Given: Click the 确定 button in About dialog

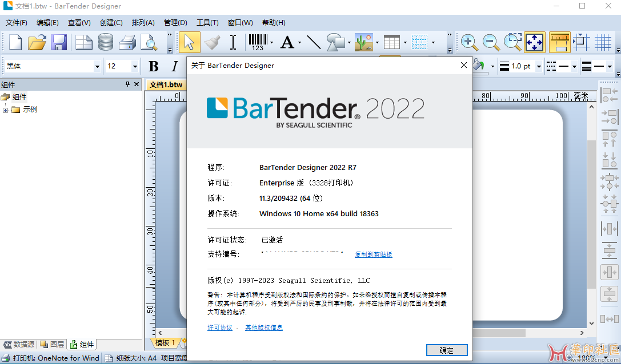Looking at the screenshot, I should pyautogui.click(x=447, y=350).
